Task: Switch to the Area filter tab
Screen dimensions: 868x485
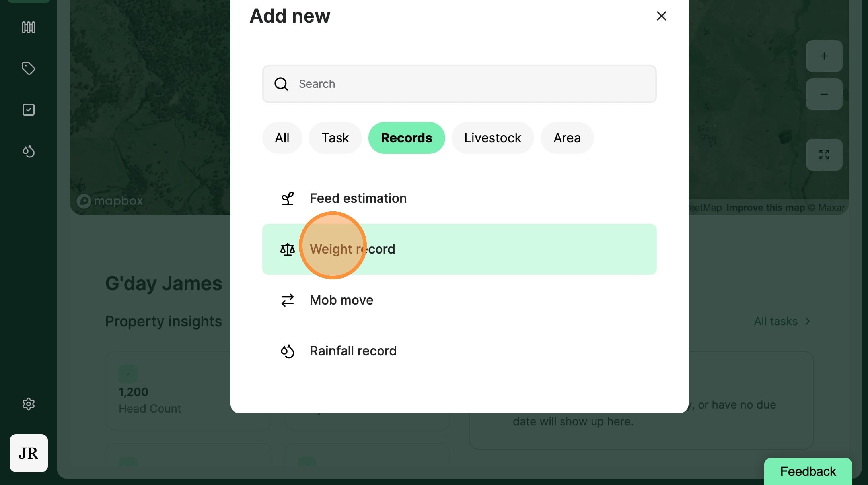Action: tap(567, 138)
